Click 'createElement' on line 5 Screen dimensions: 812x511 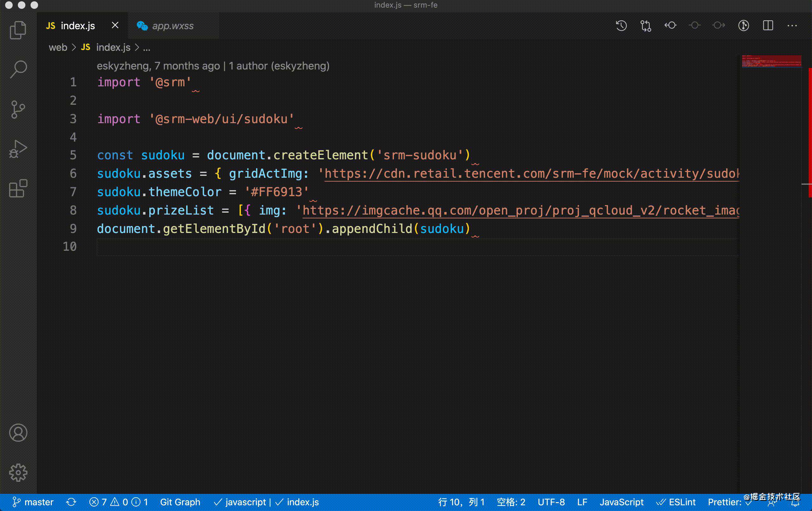coord(321,155)
